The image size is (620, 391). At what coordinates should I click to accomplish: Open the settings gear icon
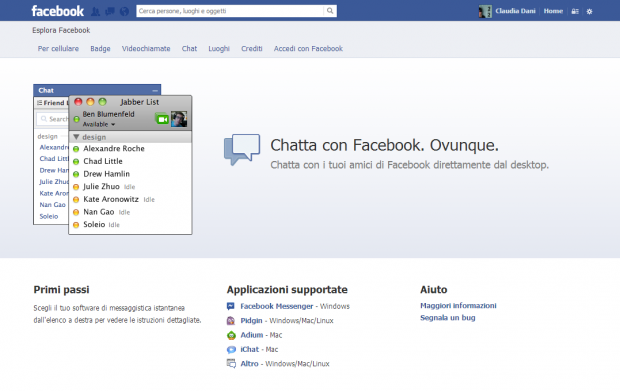coord(590,11)
